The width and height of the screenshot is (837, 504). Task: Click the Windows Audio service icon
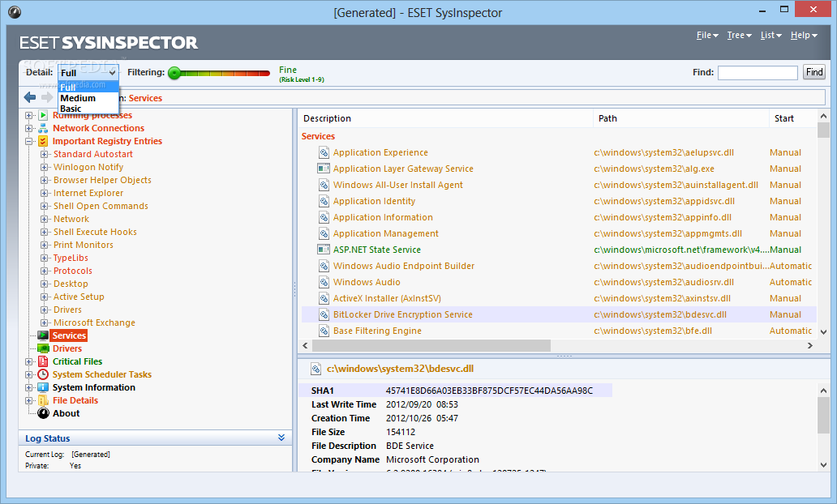pyautogui.click(x=324, y=282)
